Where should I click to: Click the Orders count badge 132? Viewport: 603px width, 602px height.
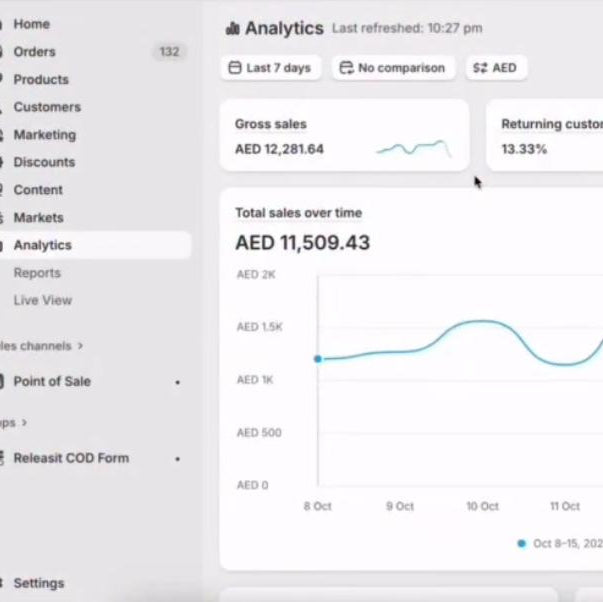coord(169,52)
